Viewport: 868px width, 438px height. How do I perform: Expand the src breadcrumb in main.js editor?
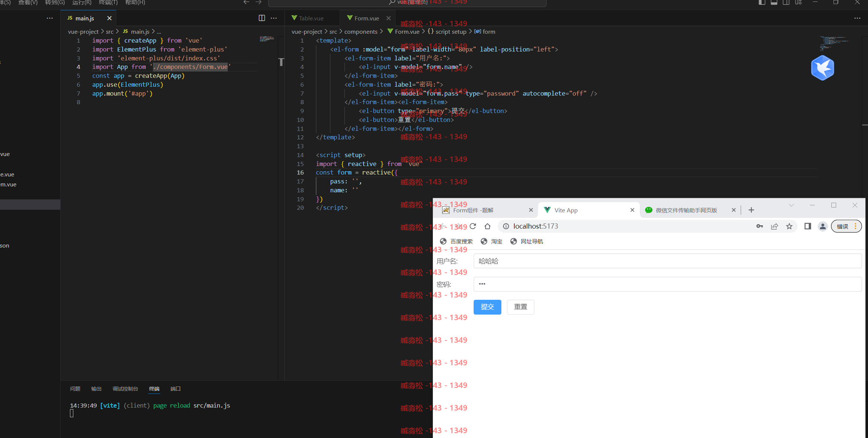(110, 31)
